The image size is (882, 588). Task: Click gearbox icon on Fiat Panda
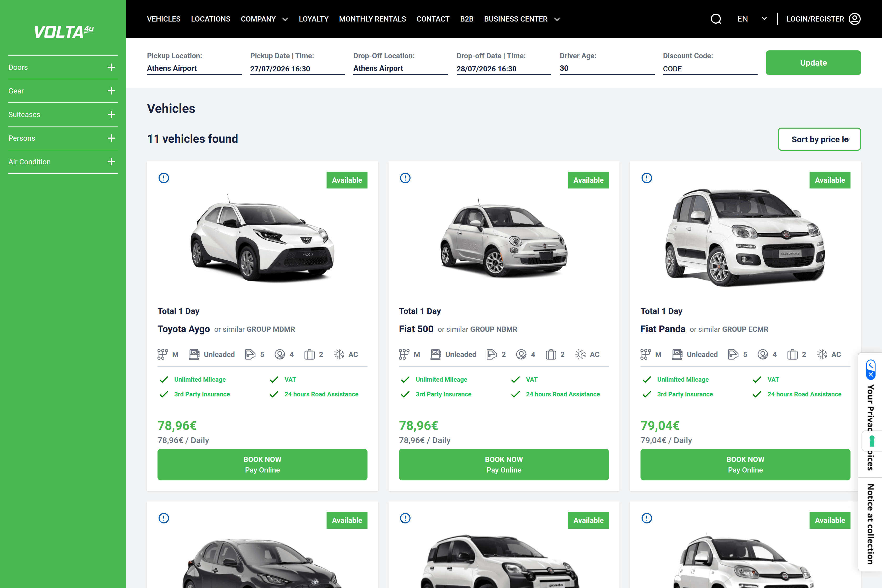[646, 354]
